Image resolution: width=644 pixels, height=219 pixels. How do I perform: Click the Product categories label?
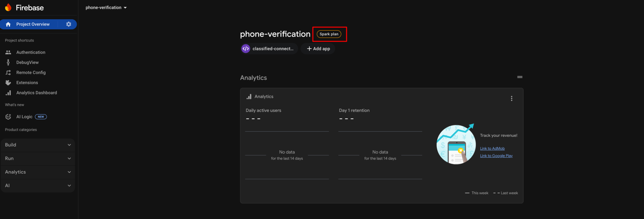click(x=21, y=130)
